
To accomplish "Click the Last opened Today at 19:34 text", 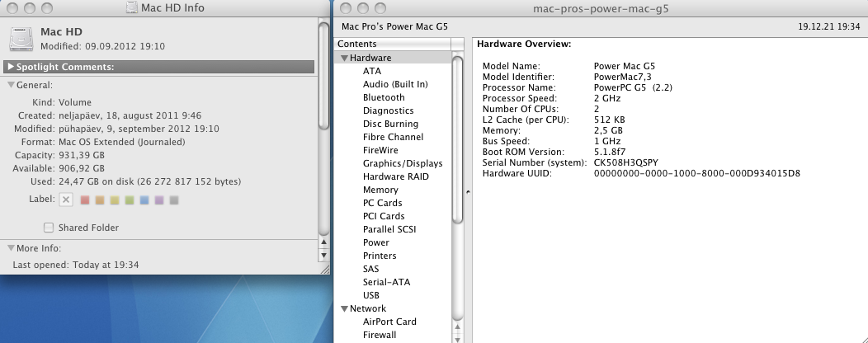I will click(x=76, y=265).
